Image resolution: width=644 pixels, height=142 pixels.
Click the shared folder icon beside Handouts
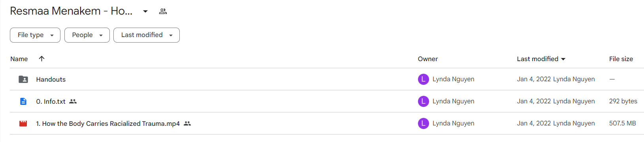click(23, 79)
